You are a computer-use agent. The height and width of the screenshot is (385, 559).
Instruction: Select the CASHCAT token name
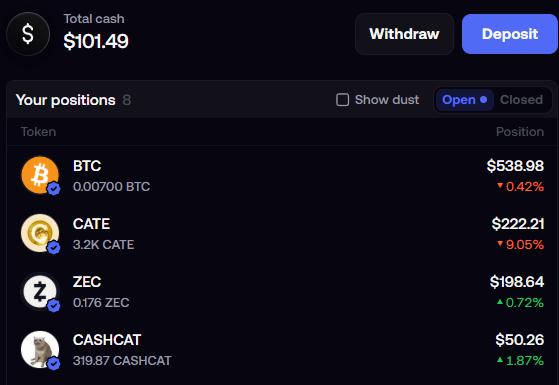[107, 340]
